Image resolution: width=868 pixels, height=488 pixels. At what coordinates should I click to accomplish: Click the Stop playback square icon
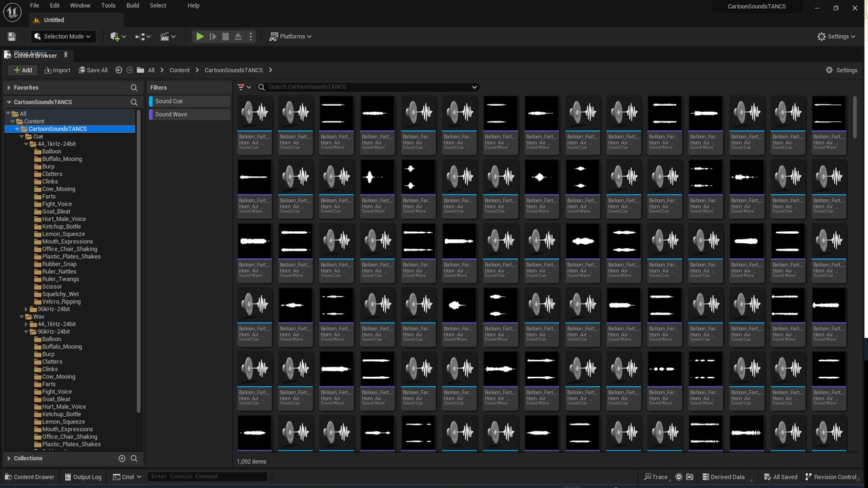pyautogui.click(x=225, y=37)
